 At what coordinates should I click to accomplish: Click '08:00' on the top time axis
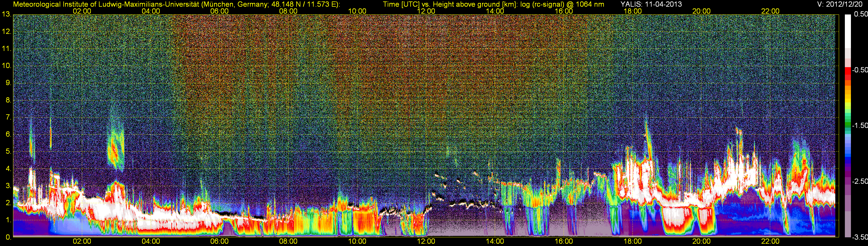pyautogui.click(x=288, y=11)
